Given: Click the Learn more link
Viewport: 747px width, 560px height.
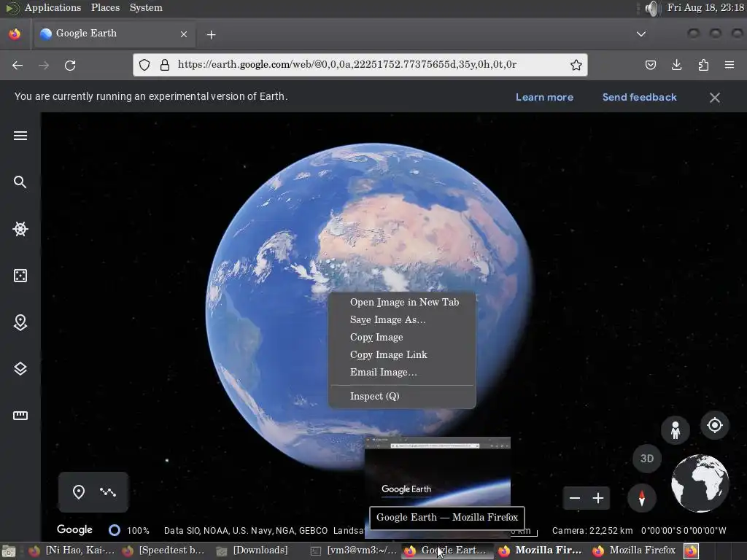Looking at the screenshot, I should point(544,97).
